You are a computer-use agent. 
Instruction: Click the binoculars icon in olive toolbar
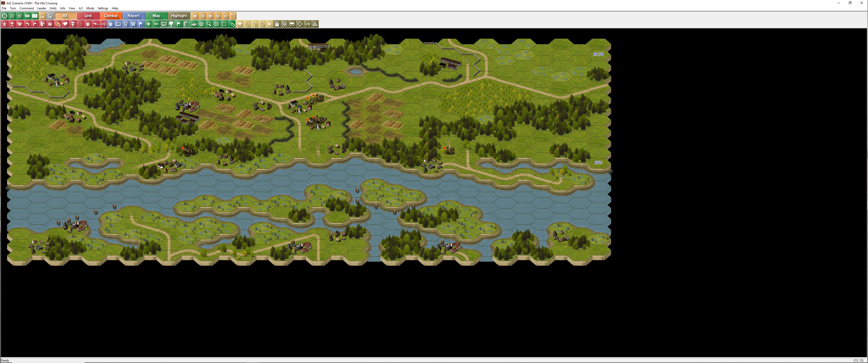click(292, 24)
